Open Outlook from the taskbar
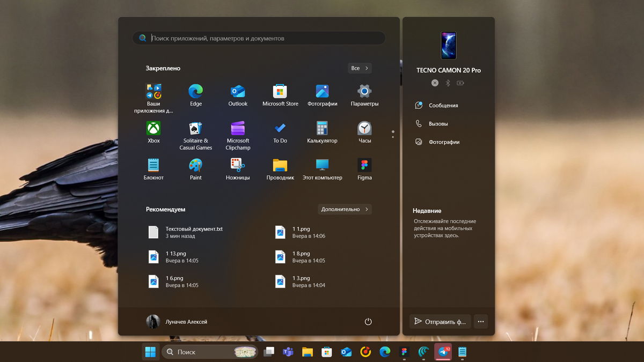This screenshot has width=644, height=362. pos(346,352)
